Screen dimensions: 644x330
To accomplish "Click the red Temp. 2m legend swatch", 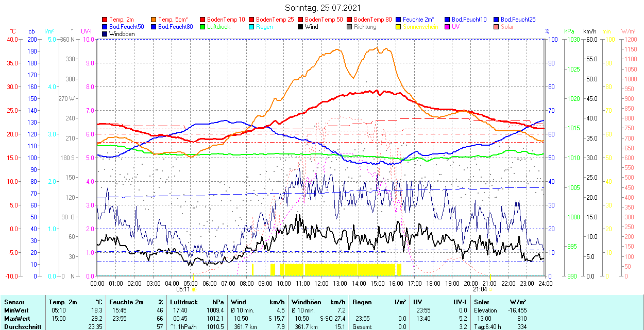I will [x=105, y=20].
